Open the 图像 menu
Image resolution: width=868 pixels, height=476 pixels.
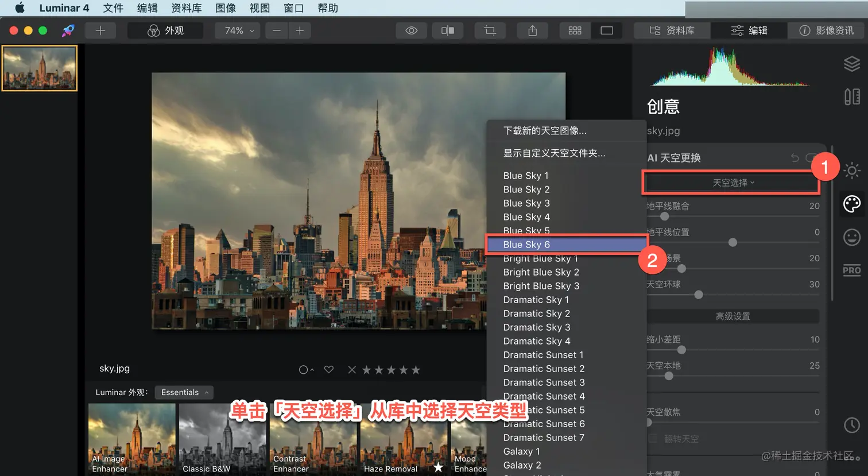click(x=226, y=8)
